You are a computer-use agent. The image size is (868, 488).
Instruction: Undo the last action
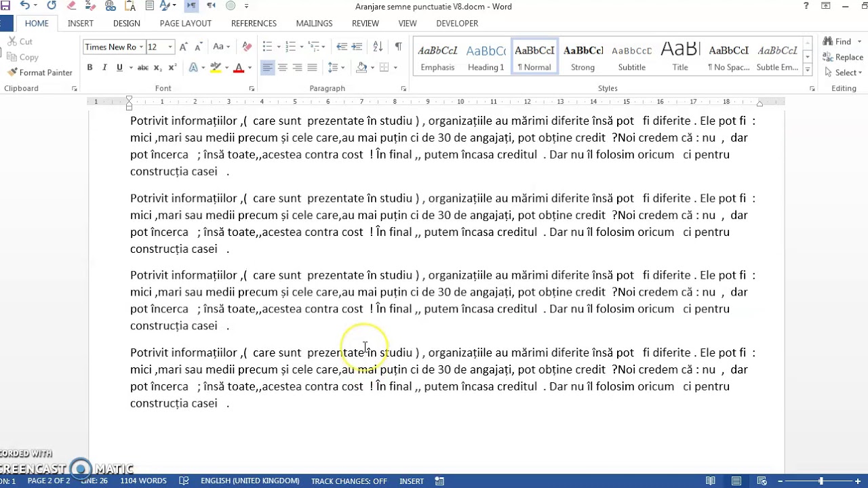coord(25,6)
